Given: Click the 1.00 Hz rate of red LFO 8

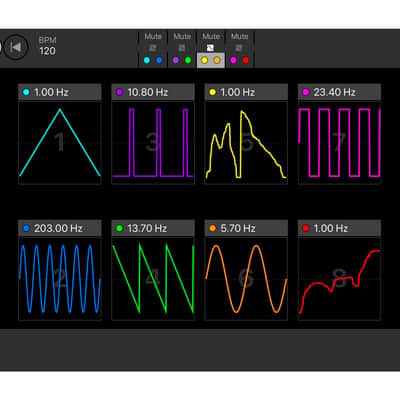Looking at the screenshot, I should coord(331,228).
